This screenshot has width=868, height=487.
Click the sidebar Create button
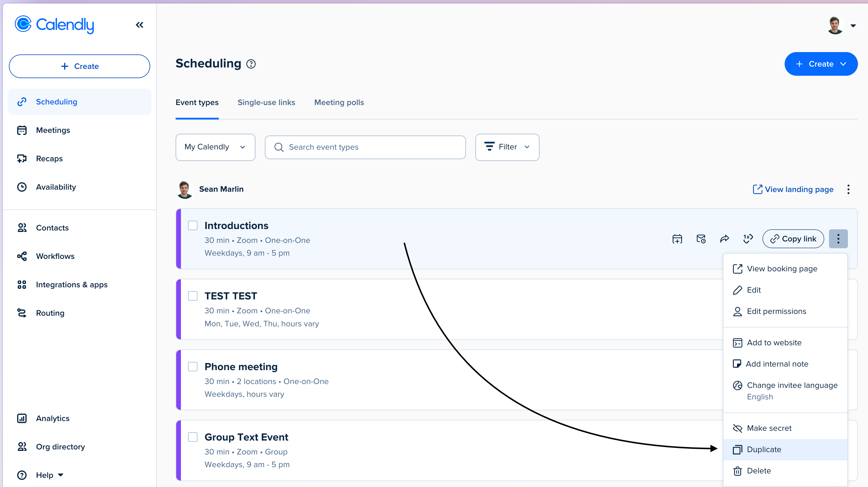click(80, 66)
